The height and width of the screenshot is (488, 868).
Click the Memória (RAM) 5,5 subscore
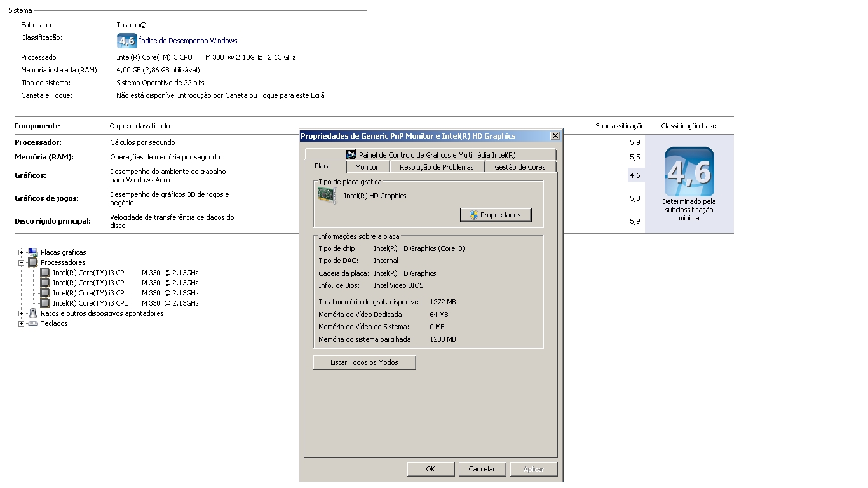click(x=635, y=157)
